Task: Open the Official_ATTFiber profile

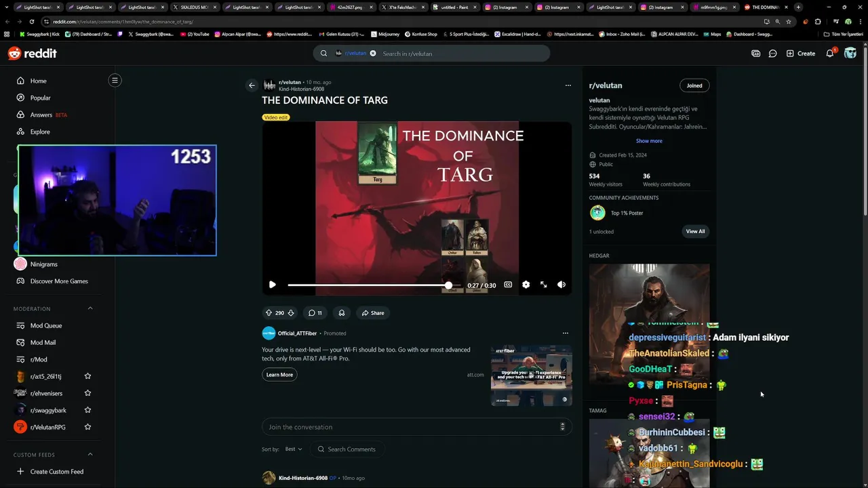Action: coord(297,333)
